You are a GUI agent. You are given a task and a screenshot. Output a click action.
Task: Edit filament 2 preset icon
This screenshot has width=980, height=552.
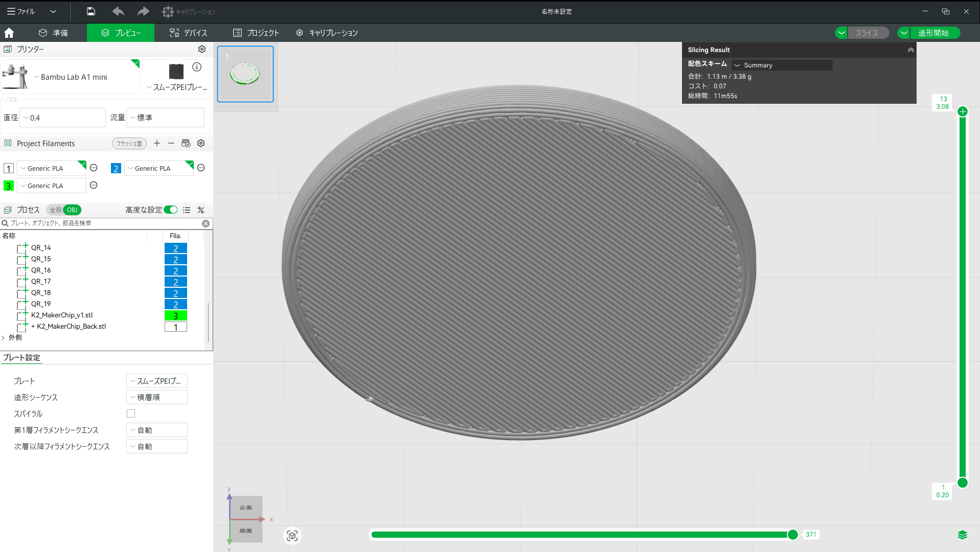(x=201, y=168)
